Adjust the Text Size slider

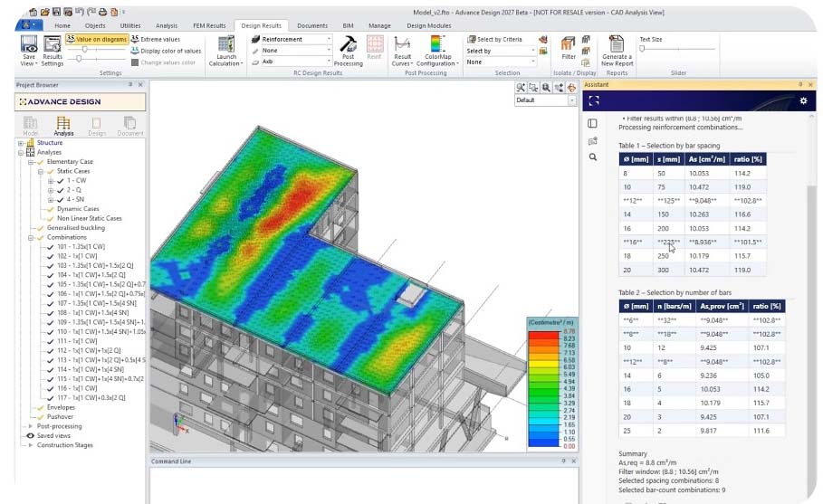click(642, 49)
